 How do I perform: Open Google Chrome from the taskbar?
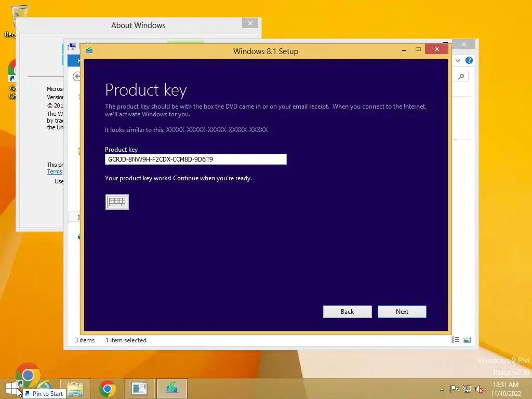click(107, 389)
